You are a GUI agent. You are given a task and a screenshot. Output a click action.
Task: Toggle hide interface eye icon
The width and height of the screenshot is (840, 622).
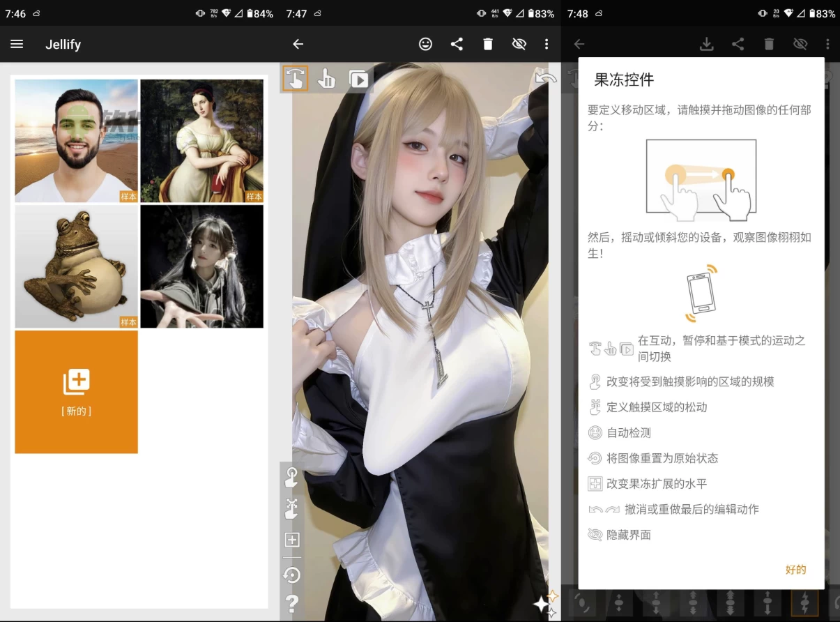tap(519, 44)
